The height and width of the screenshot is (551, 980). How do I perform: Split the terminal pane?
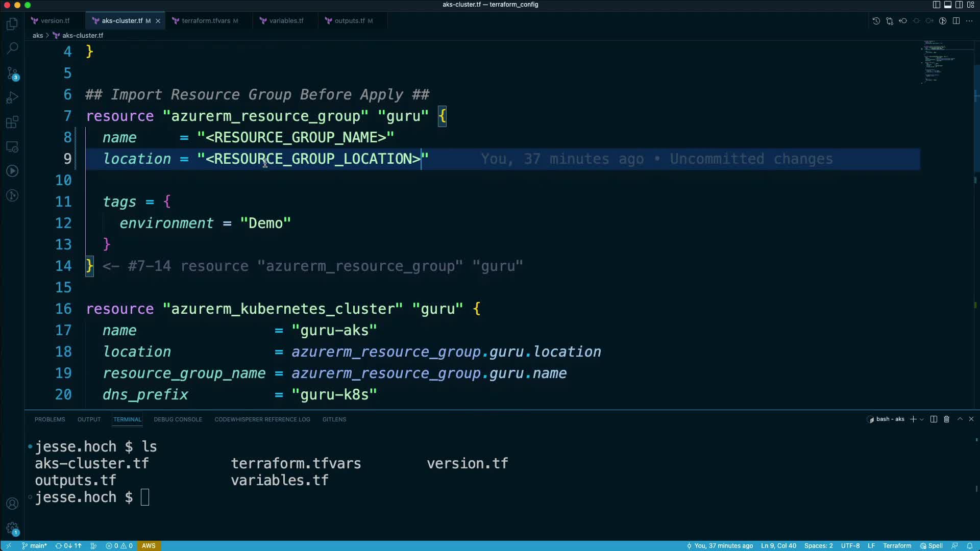click(x=934, y=419)
